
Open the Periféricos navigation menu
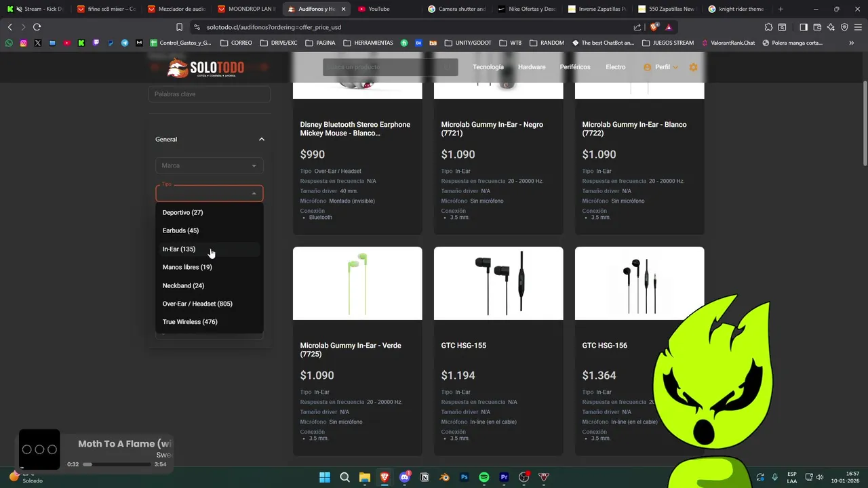coord(575,67)
